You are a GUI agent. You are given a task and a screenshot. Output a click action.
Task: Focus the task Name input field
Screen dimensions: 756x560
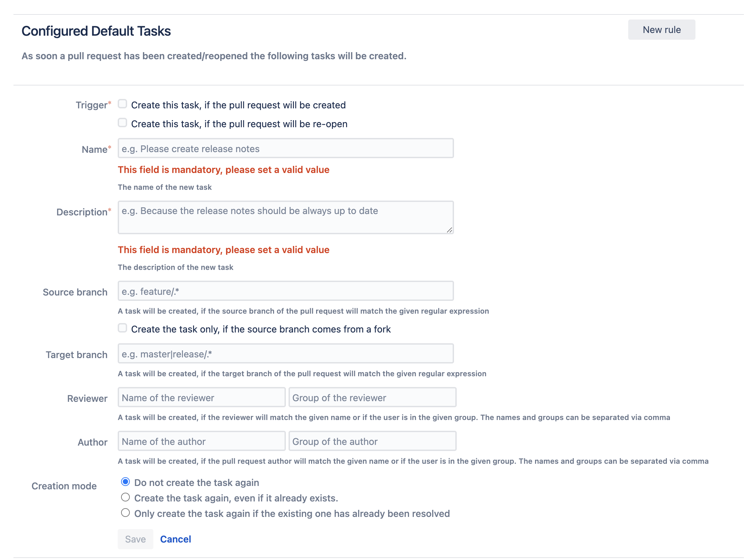click(x=285, y=148)
